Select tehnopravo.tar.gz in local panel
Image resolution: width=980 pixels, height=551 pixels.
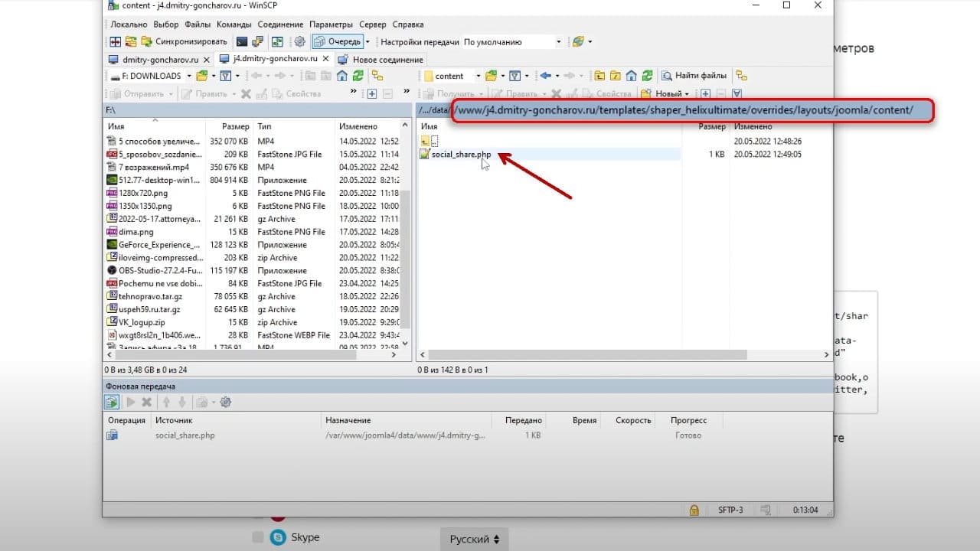pyautogui.click(x=150, y=297)
